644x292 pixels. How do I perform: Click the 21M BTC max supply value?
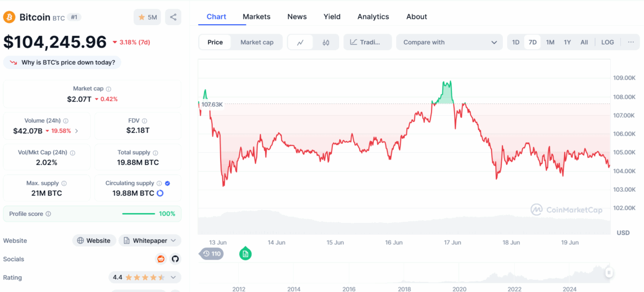[46, 193]
